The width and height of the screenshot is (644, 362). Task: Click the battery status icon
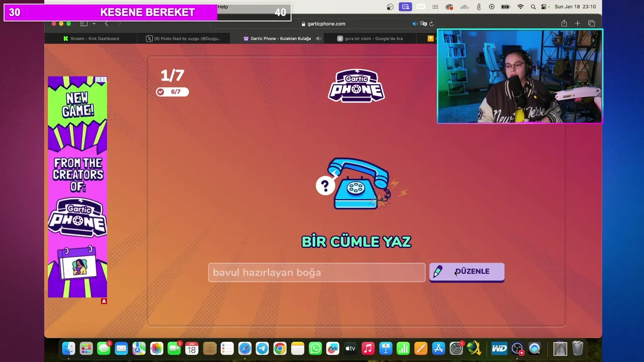(506, 7)
